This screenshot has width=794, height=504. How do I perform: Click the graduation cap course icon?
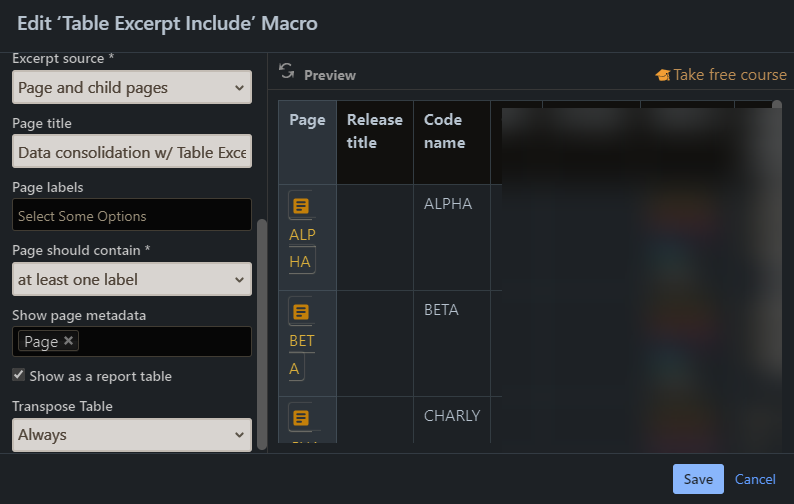point(662,75)
